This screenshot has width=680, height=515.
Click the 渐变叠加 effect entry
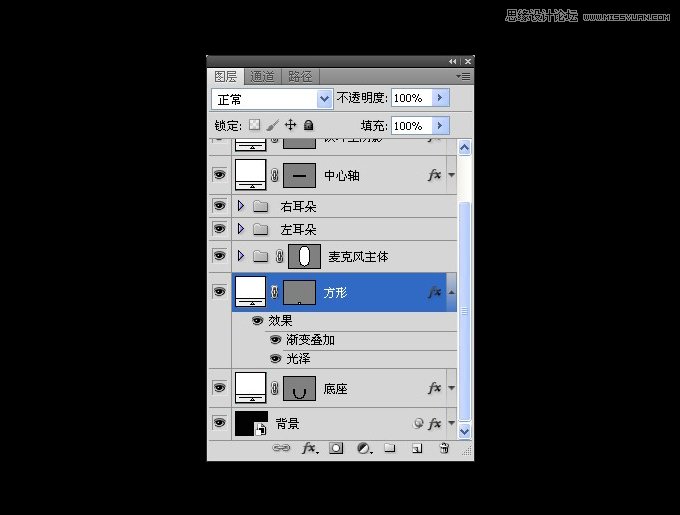point(311,340)
